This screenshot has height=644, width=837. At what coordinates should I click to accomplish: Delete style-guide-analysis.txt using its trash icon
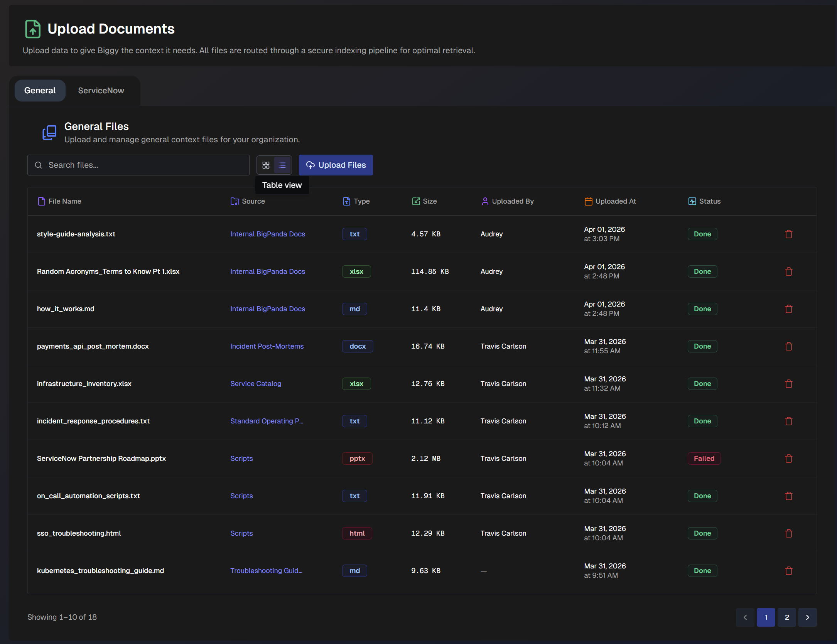tap(788, 234)
